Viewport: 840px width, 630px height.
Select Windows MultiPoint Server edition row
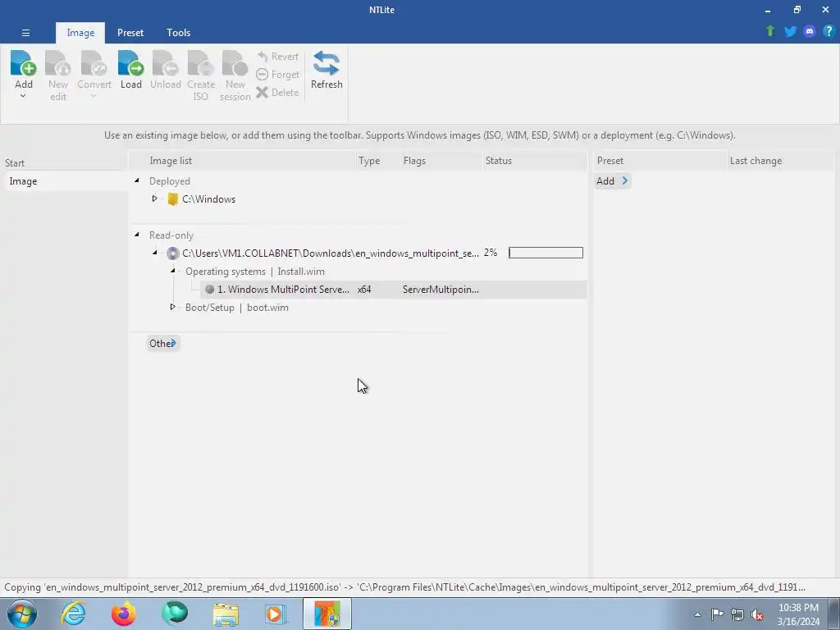click(x=394, y=290)
